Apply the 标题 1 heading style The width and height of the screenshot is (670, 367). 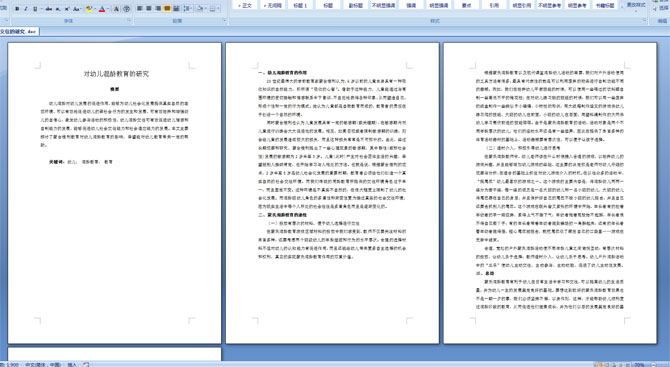[x=300, y=6]
